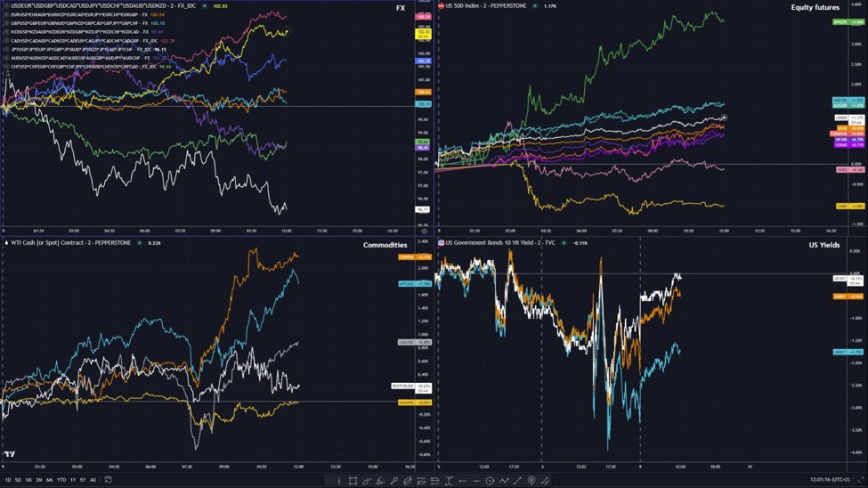This screenshot has height=488, width=868.
Task: Select the rectangle drawing tool in bottom toolbar
Action: point(353,481)
